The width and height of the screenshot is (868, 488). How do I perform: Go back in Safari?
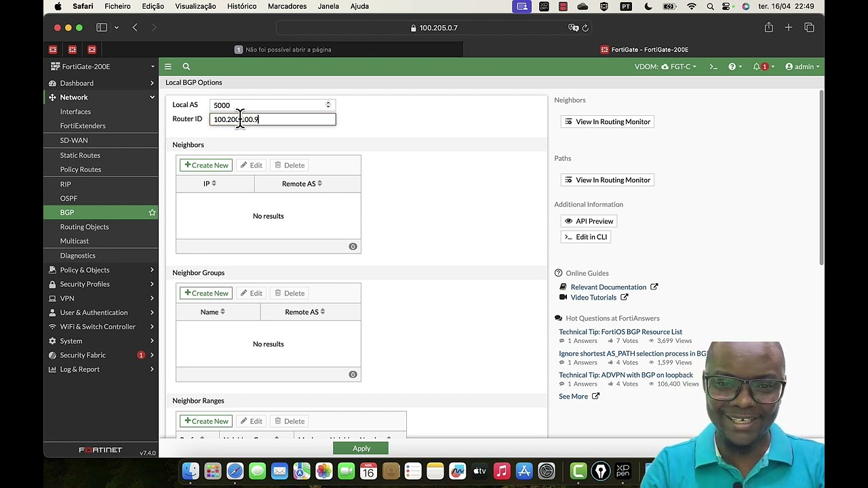(135, 28)
